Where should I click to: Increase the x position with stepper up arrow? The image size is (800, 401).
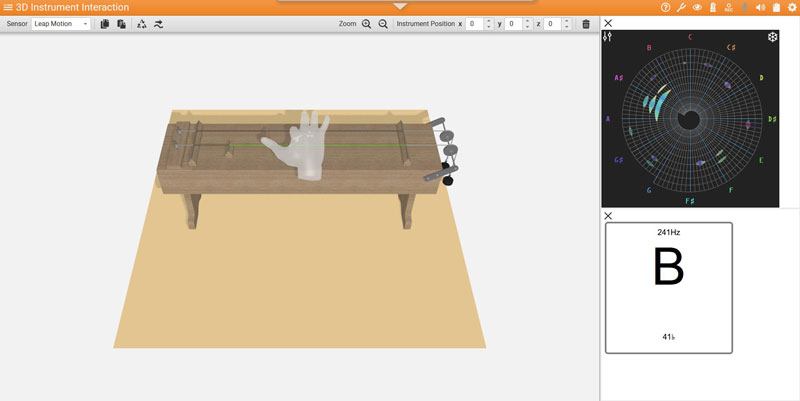pyautogui.click(x=489, y=21)
